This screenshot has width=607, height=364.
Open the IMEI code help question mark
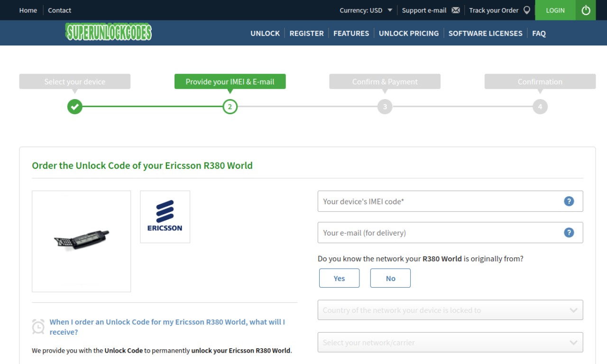click(x=569, y=201)
